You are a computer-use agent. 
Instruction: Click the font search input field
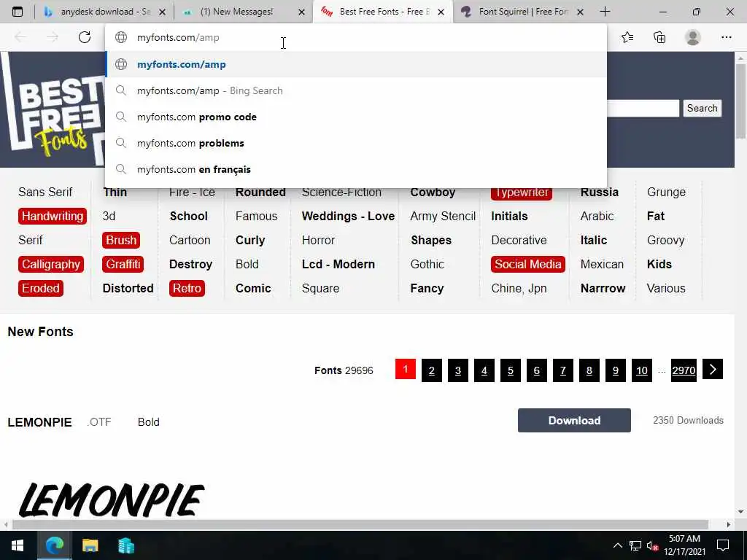643,108
